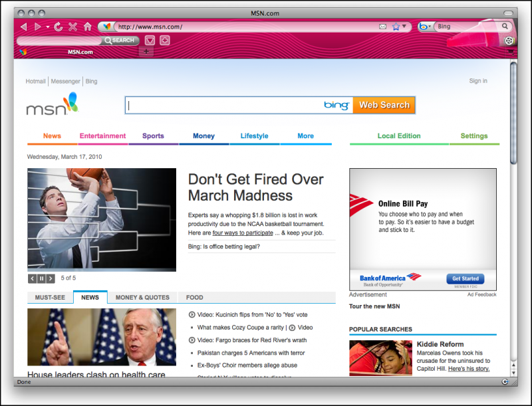Reload the page with the refresh icon
Viewport: 532px width, 406px height.
tap(59, 27)
